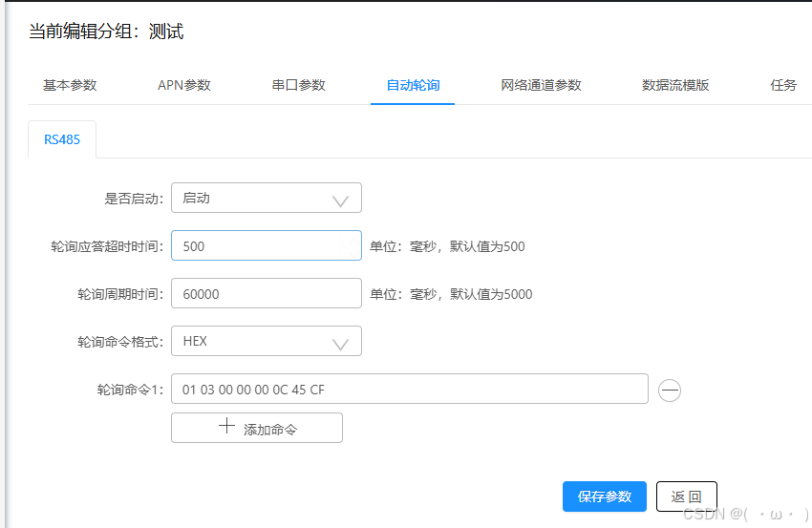The width and height of the screenshot is (812, 528).
Task: Focus the 轮询周期时间 input field
Action: (x=267, y=293)
